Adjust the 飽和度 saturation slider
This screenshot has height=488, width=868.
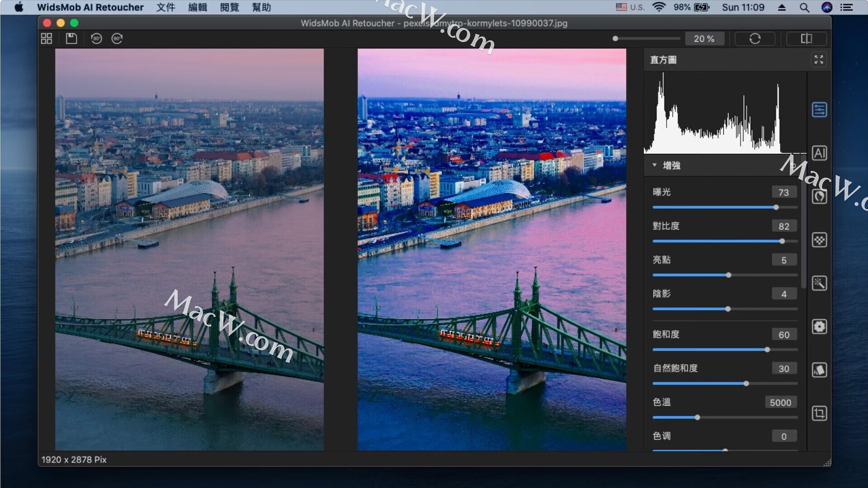(725, 350)
